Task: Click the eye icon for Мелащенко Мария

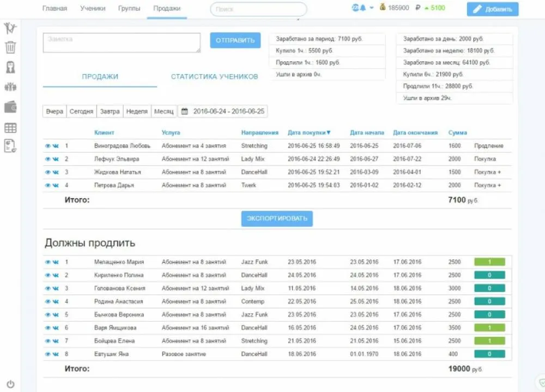Action: 47,262
